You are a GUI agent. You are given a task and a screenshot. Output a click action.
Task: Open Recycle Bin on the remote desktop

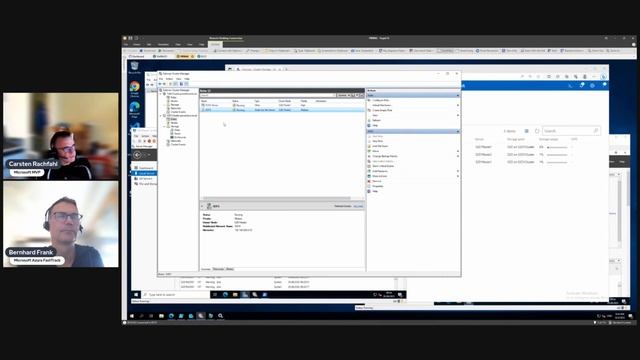click(135, 67)
